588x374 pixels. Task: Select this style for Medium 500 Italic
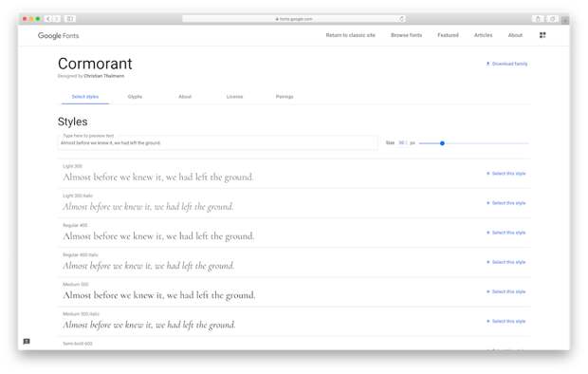pyautogui.click(x=505, y=322)
